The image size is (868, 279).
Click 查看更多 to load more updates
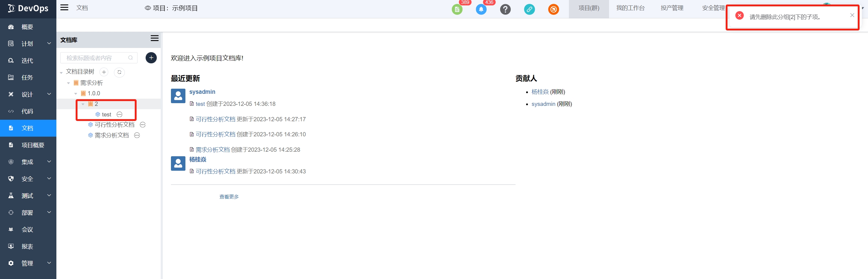coord(229,197)
